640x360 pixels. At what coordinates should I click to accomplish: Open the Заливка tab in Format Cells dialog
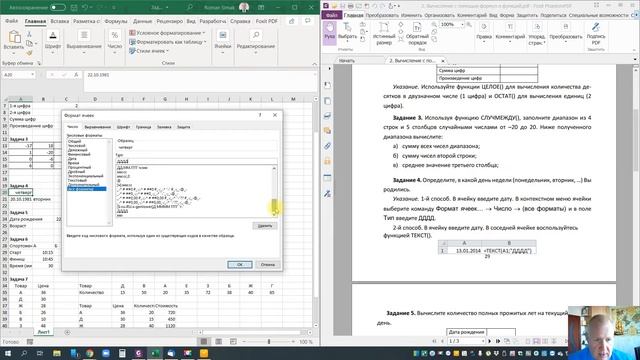pyautogui.click(x=164, y=127)
